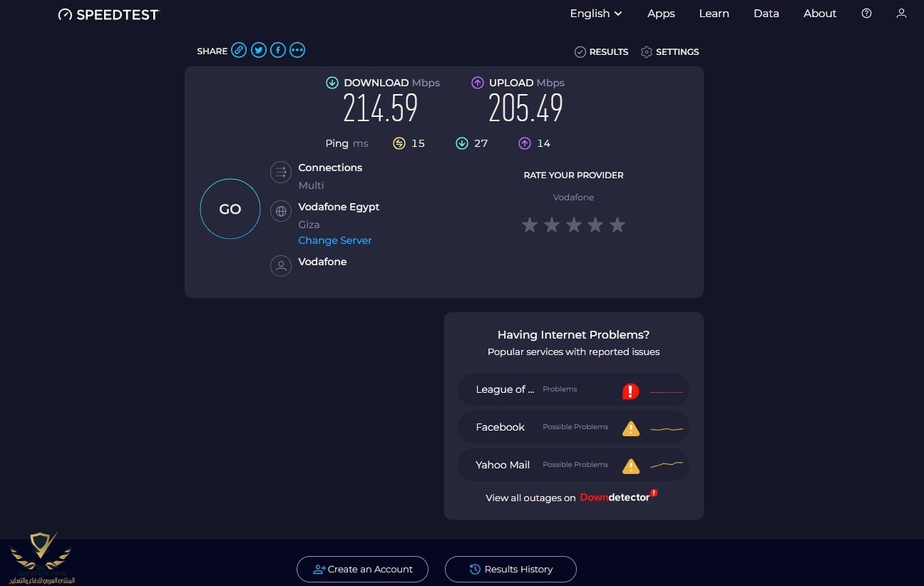Click the Giza server location

[309, 225]
